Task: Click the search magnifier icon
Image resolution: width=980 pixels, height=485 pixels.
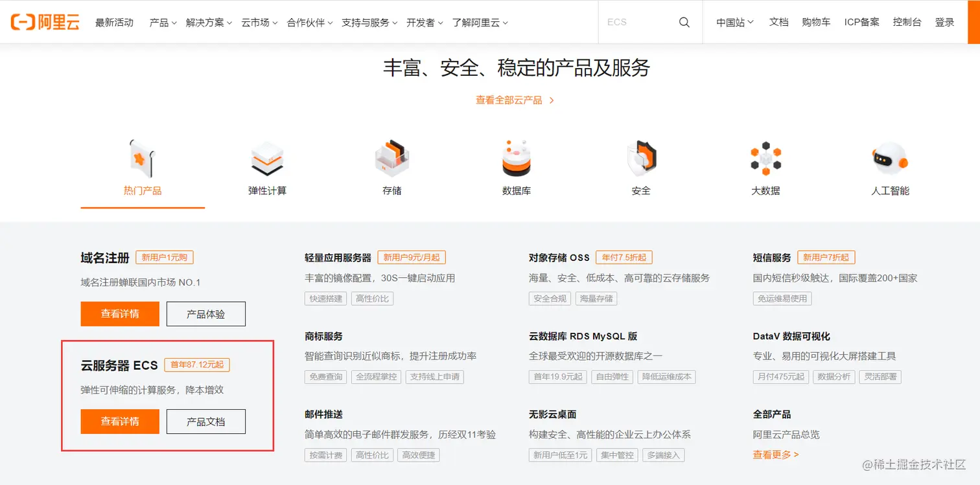Action: coord(684,22)
